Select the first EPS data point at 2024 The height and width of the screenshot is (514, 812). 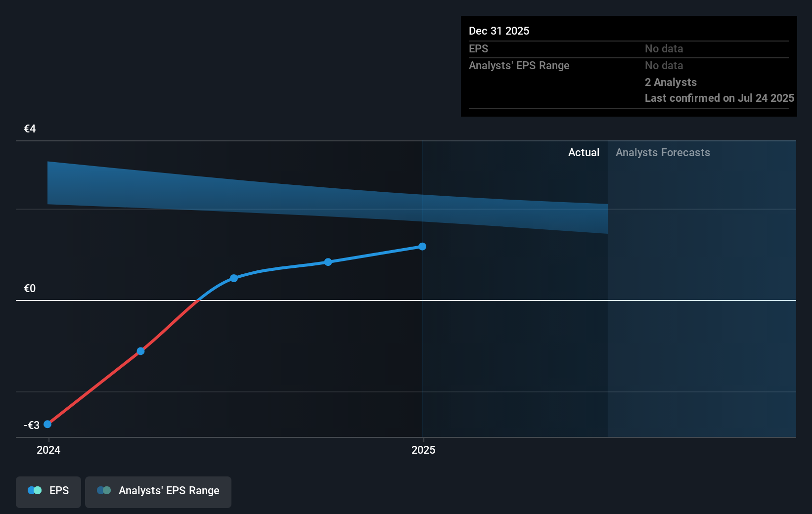pos(47,424)
